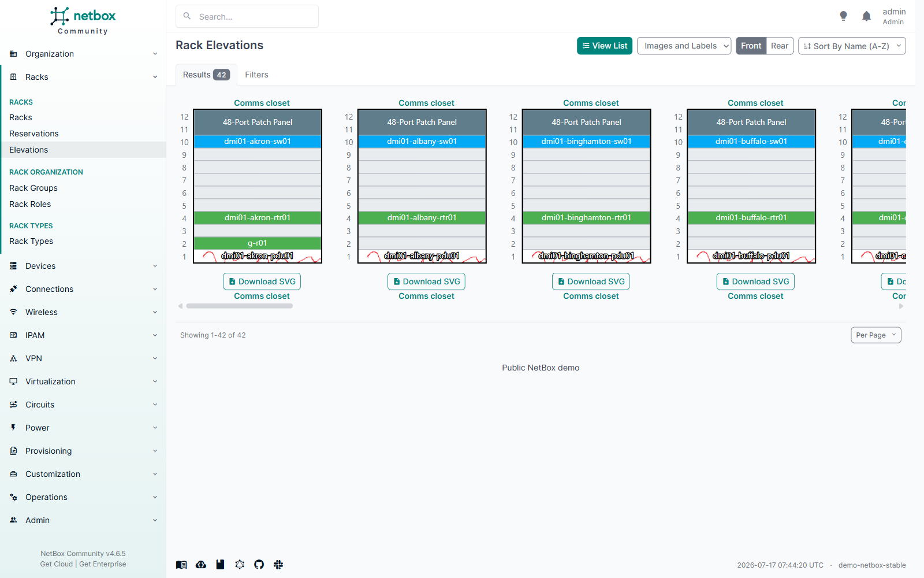Click the GraphQL footer icon
This screenshot has height=578, width=924.
point(240,565)
